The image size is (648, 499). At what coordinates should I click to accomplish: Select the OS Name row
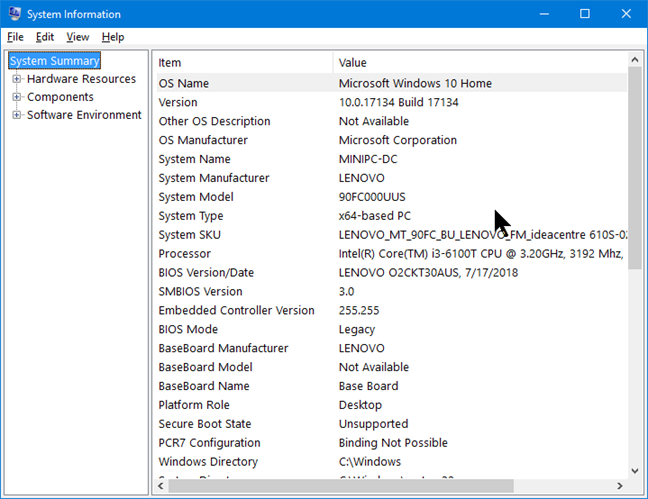[x=392, y=83]
